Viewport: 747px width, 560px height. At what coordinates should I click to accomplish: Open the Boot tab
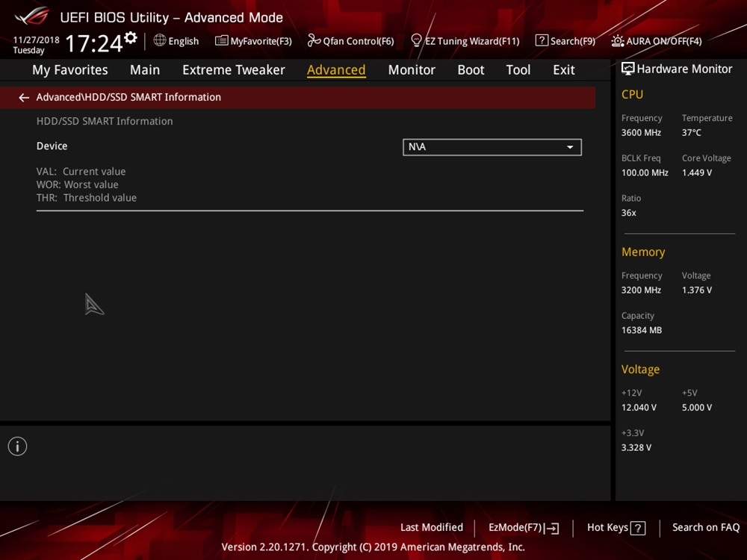(x=471, y=70)
